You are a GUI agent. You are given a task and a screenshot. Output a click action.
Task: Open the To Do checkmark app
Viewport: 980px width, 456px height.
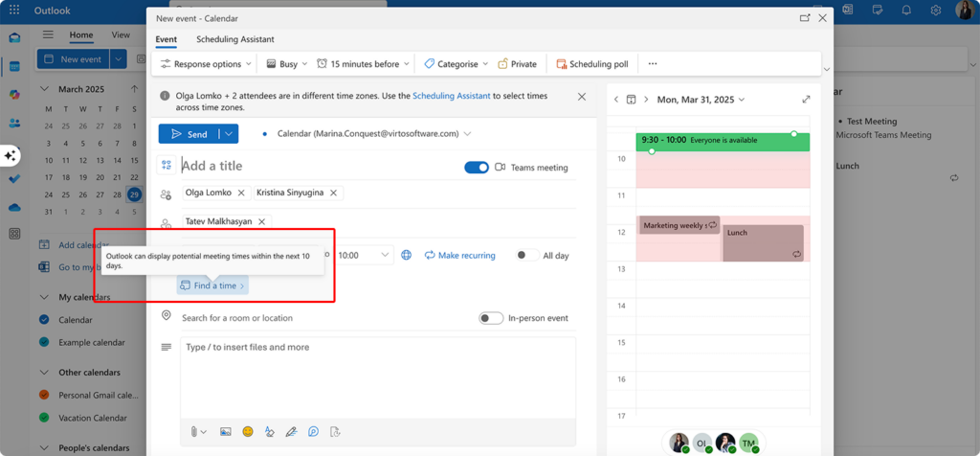point(14,179)
